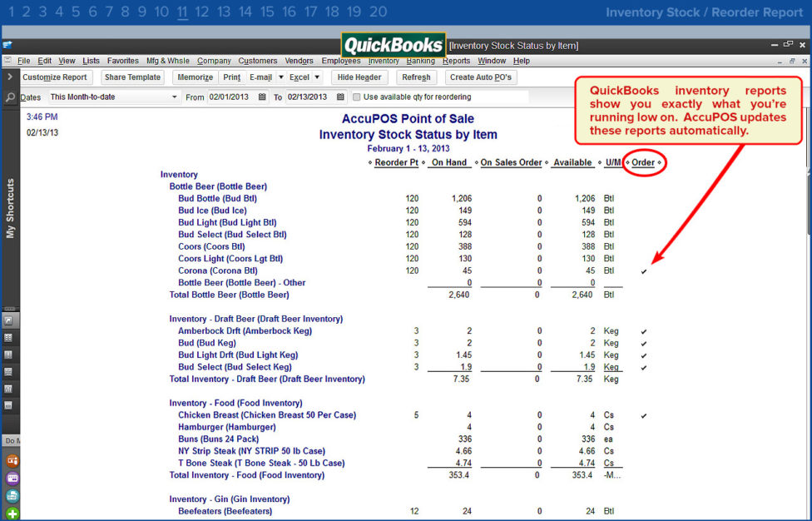
Task: Open the E-mail dropdown arrow
Action: [x=281, y=77]
